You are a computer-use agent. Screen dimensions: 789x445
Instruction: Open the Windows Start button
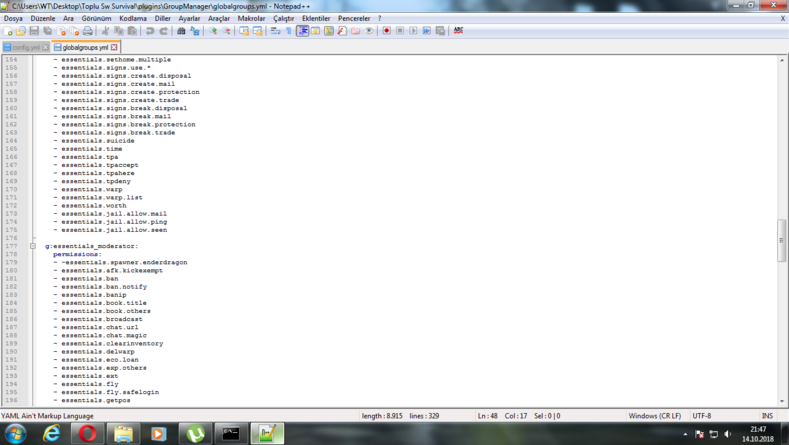click(x=14, y=433)
